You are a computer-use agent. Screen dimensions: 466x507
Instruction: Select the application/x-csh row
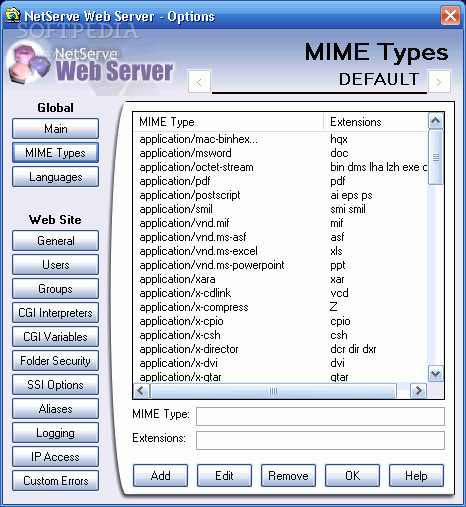coord(280,335)
